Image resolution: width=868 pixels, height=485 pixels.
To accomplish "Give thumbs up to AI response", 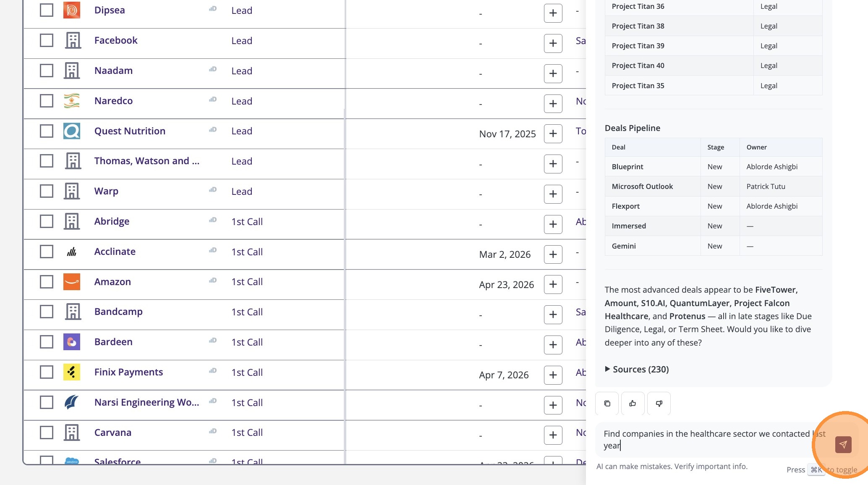I will [633, 404].
